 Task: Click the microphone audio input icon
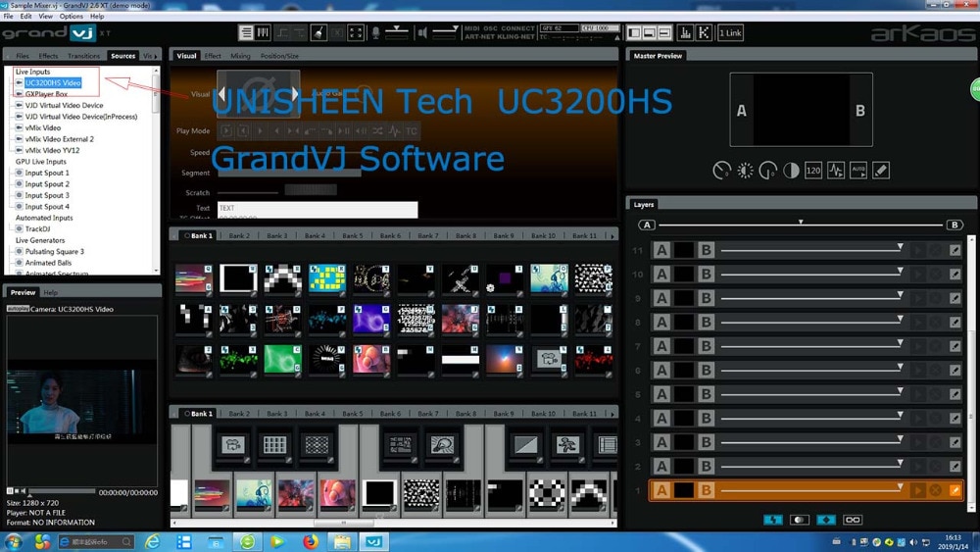point(375,32)
